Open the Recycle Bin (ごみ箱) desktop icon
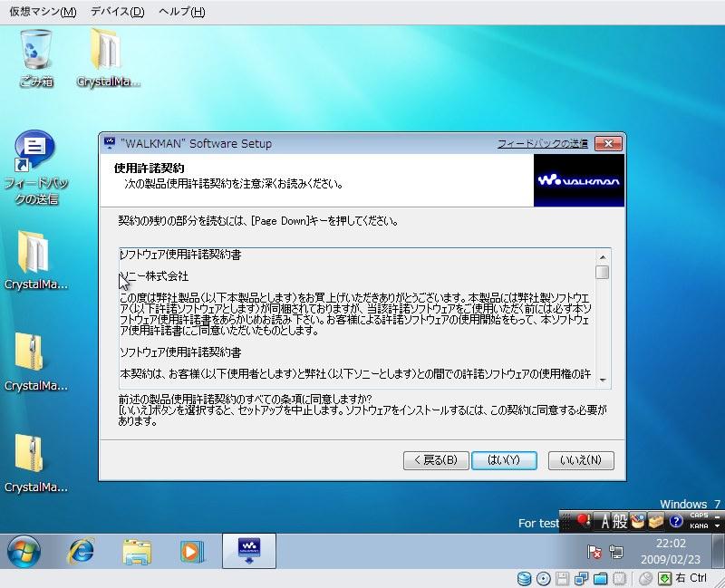This screenshot has width=725, height=588. coord(35,58)
